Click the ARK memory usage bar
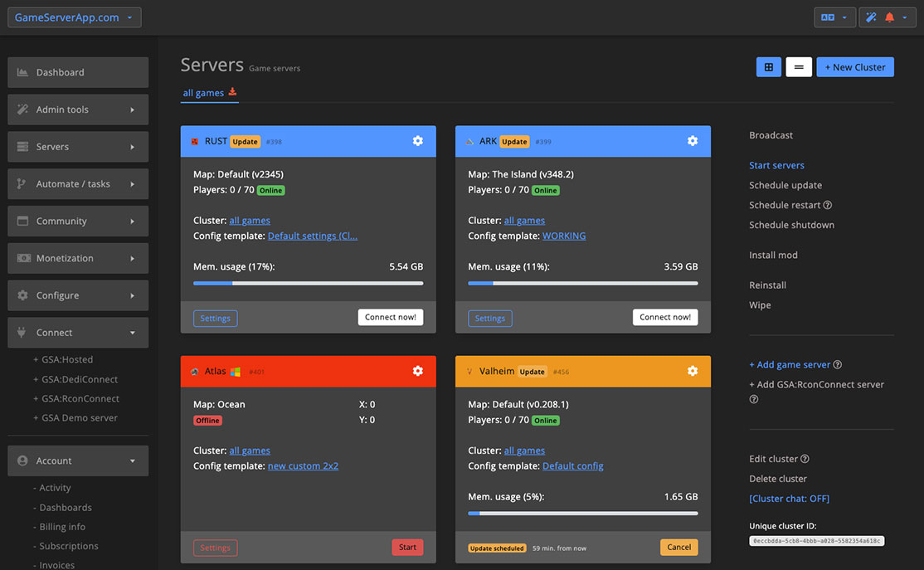This screenshot has height=570, width=924. 583,283
